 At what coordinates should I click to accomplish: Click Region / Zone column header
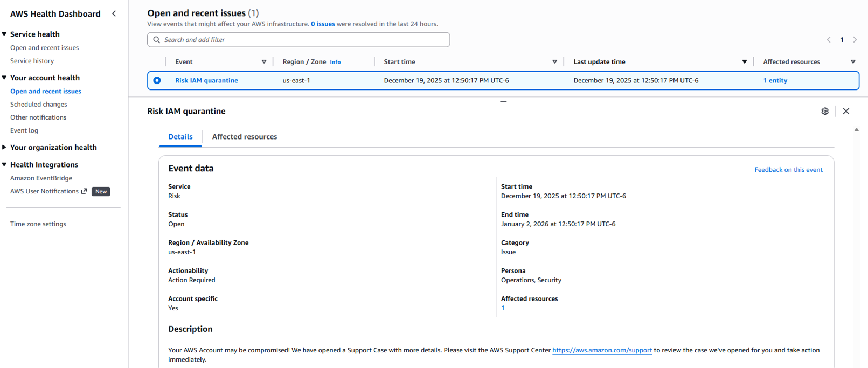tap(304, 62)
